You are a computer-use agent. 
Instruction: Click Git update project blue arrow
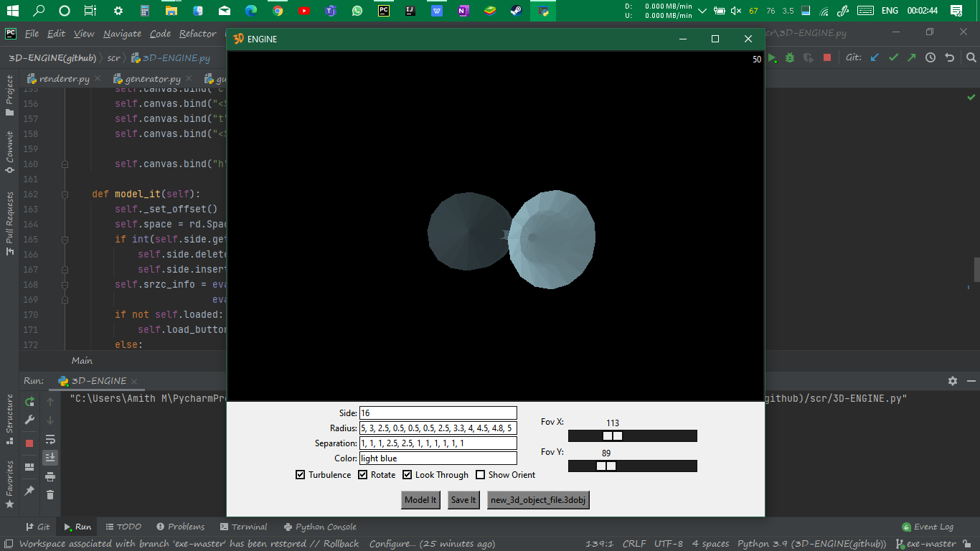click(874, 57)
